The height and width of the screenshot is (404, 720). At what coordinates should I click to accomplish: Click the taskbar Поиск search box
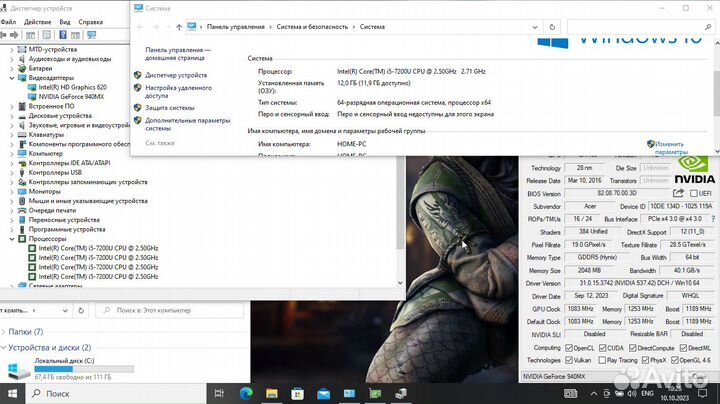pos(116,393)
